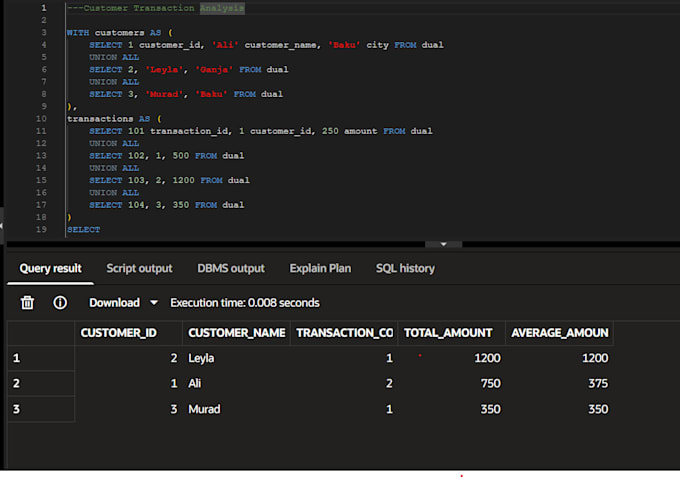Click the 1200 amount on line 15
This screenshot has height=477, width=680.
pyautogui.click(x=183, y=180)
